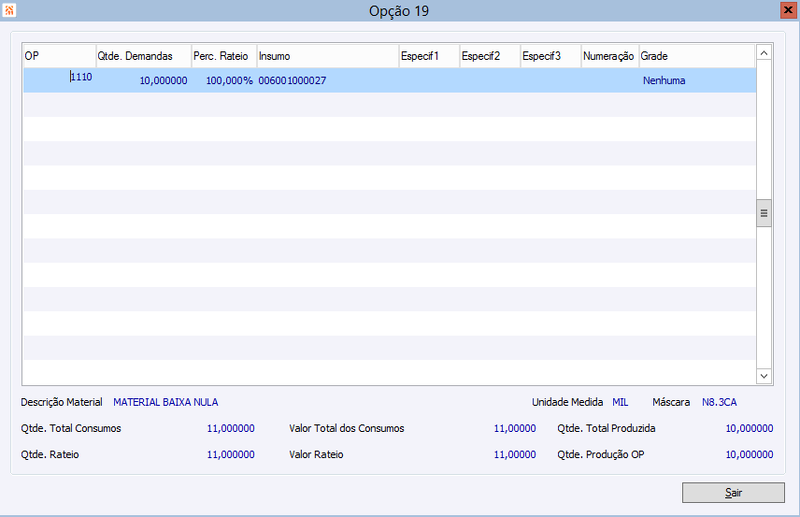Click the Nenhuma grade cell
Viewport: 800px width, 517px height.
click(664, 81)
